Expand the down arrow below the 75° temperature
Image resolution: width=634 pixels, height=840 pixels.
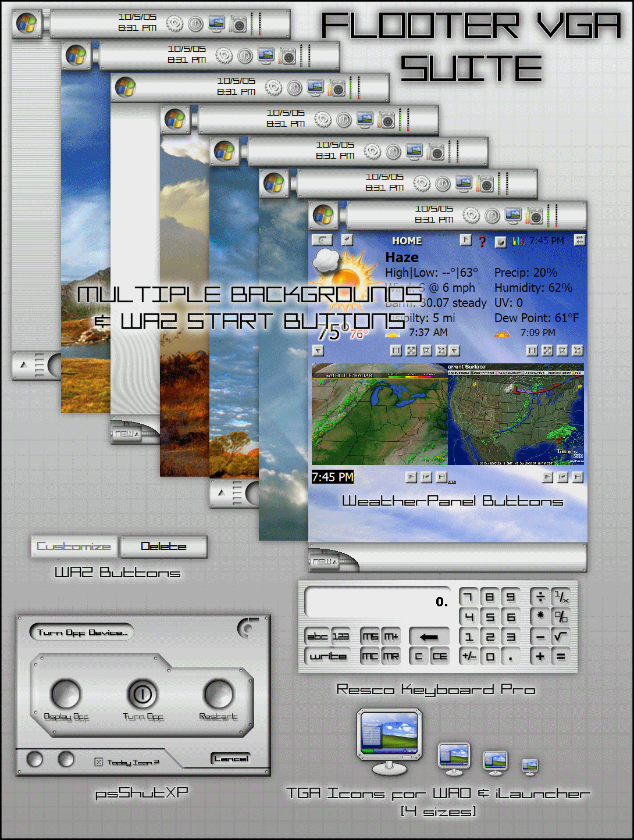click(x=318, y=351)
